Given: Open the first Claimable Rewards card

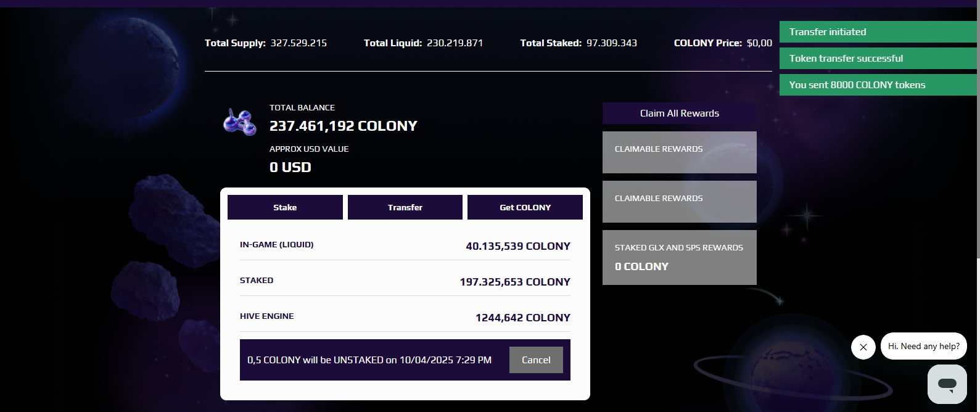Looking at the screenshot, I should pyautogui.click(x=680, y=152).
